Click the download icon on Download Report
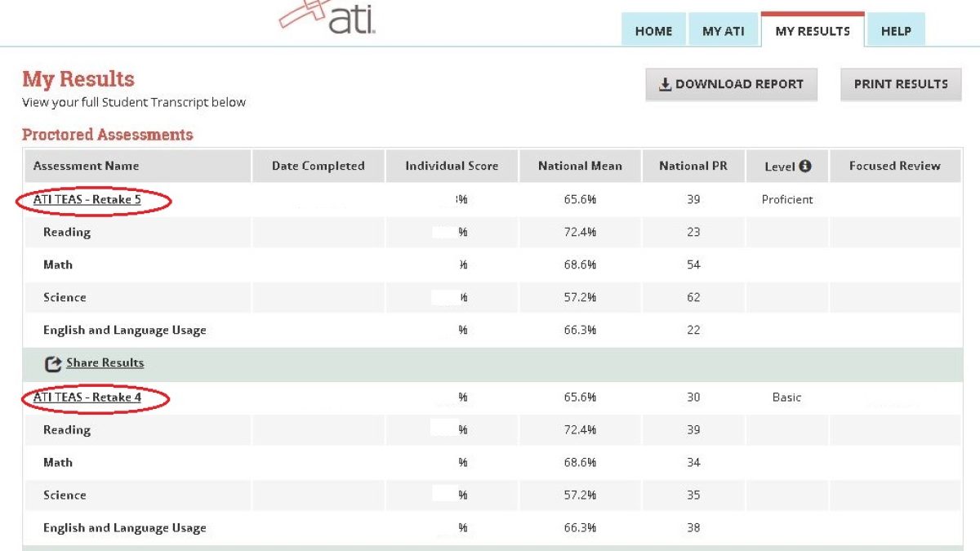Screen dimensions: 980x551 click(665, 84)
